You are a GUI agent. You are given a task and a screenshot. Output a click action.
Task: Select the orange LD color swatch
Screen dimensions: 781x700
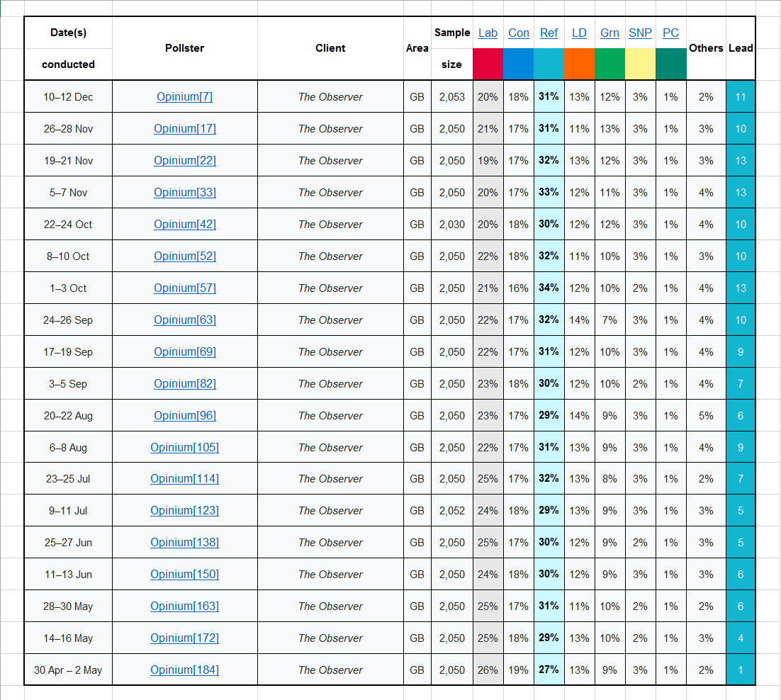(x=579, y=64)
